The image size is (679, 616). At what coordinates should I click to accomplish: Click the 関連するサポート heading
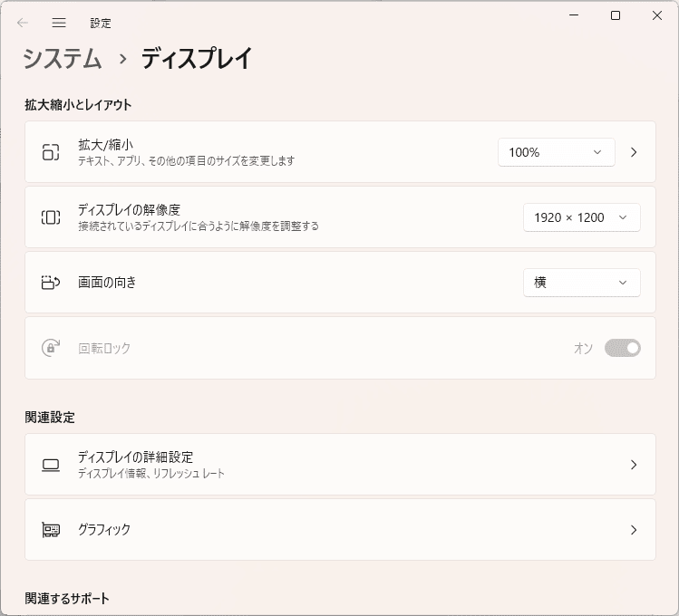pyautogui.click(x=67, y=599)
